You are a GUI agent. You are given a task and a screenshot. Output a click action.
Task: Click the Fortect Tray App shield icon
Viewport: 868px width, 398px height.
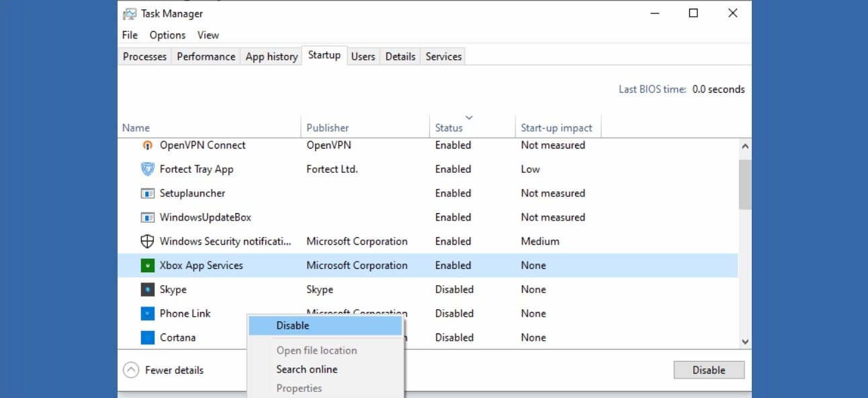[x=147, y=169]
